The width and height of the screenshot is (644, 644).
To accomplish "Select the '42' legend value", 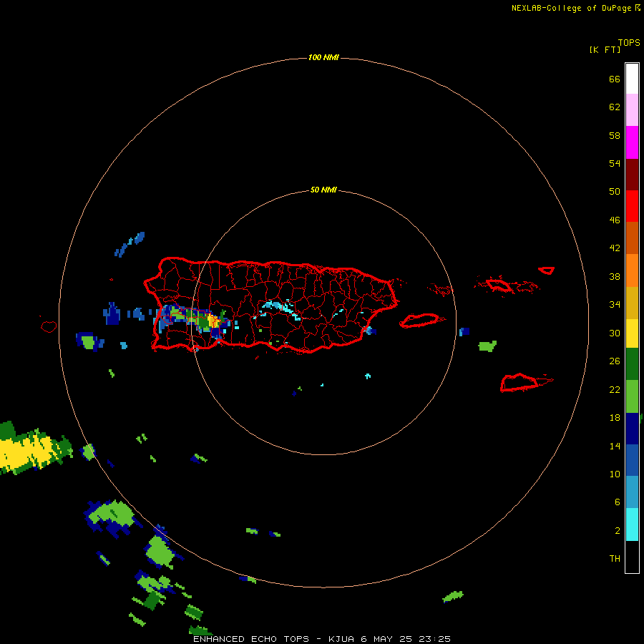I will point(615,248).
